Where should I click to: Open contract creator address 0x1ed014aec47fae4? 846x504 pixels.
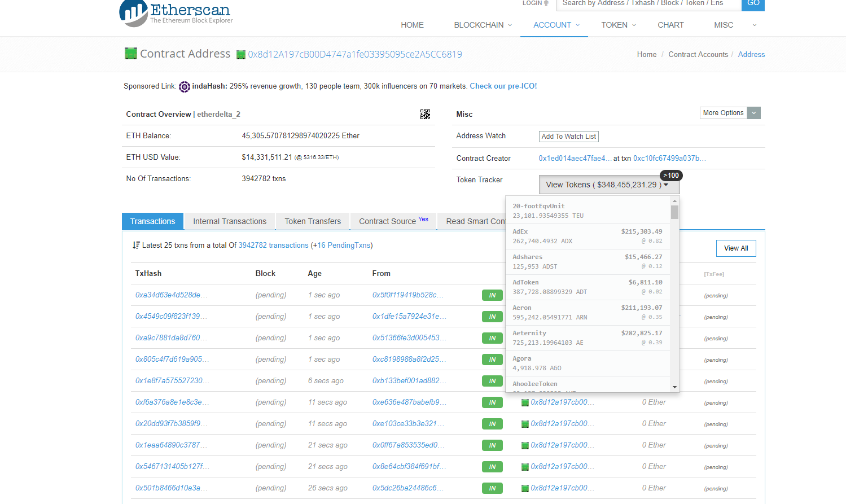[575, 159]
